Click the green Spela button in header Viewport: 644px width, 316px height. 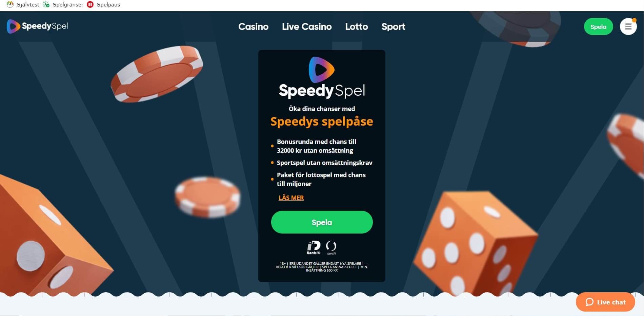(598, 26)
